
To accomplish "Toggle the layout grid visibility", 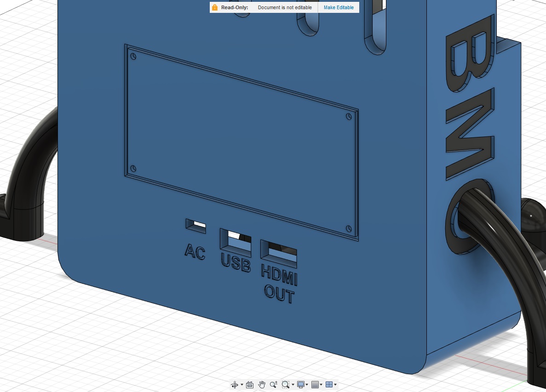I will 316,385.
